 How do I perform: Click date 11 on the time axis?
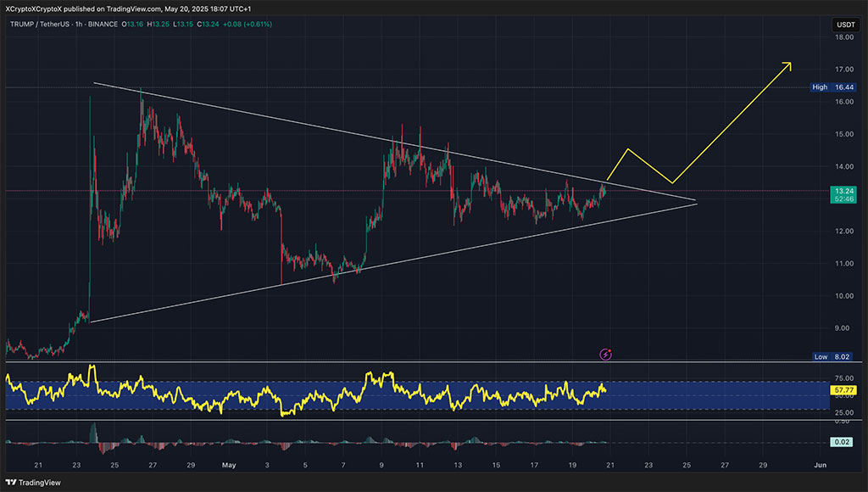click(420, 465)
